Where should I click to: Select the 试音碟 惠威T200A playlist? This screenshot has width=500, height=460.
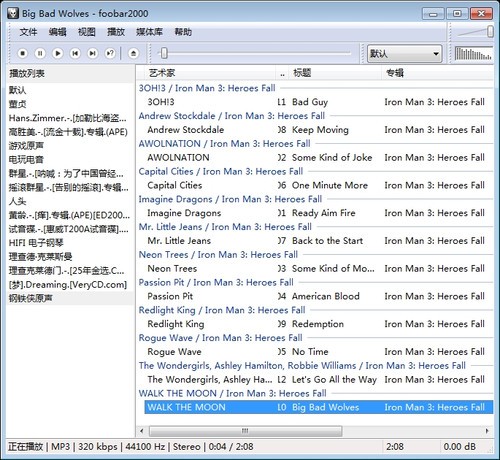click(x=70, y=229)
